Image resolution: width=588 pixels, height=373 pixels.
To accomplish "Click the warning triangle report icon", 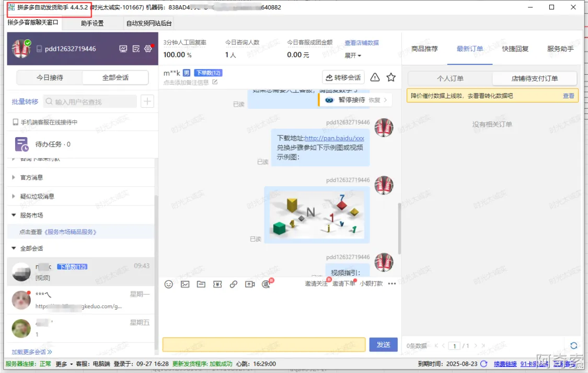I will point(375,77).
